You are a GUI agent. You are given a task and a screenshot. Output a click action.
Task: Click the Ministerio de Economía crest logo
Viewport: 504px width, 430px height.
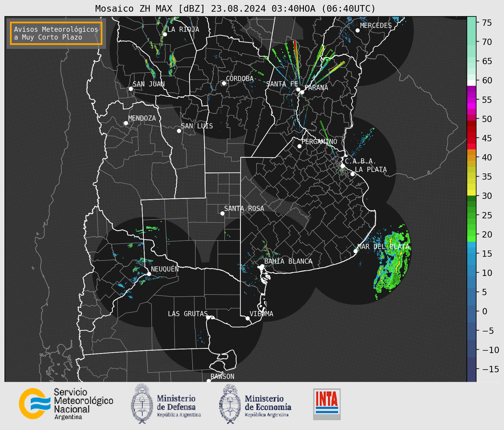[230, 404]
